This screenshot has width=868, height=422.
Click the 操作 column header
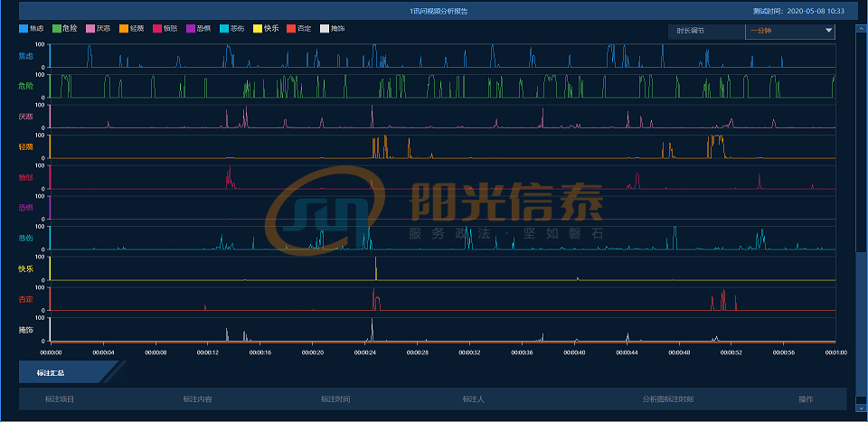(806, 399)
